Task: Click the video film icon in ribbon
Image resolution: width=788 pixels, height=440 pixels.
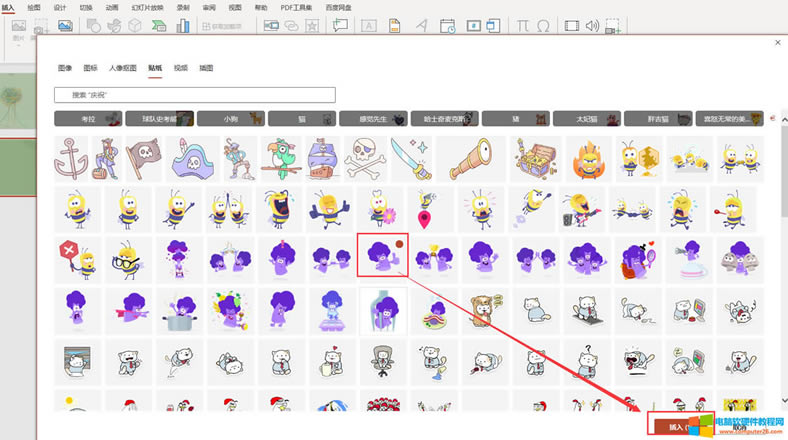Action: pyautogui.click(x=570, y=25)
